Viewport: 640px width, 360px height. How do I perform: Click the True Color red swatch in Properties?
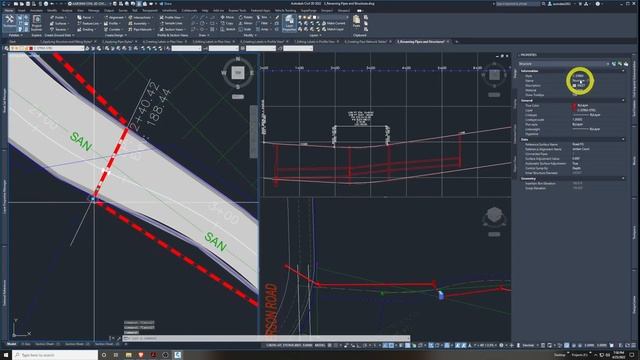pyautogui.click(x=574, y=105)
